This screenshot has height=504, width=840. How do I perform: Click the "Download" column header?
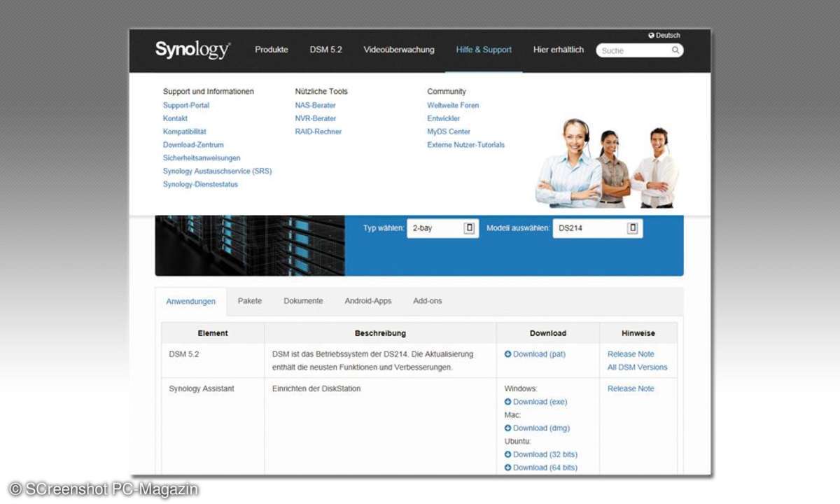[x=548, y=333]
